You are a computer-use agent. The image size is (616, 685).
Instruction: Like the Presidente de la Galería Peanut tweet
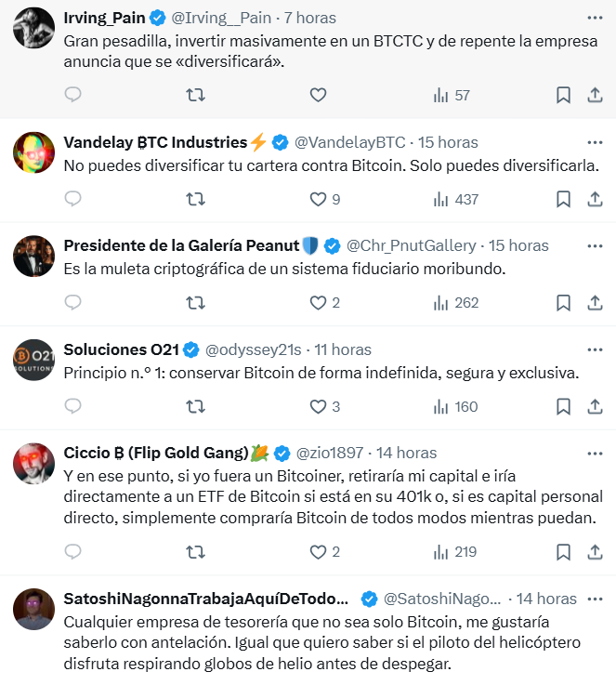[319, 302]
